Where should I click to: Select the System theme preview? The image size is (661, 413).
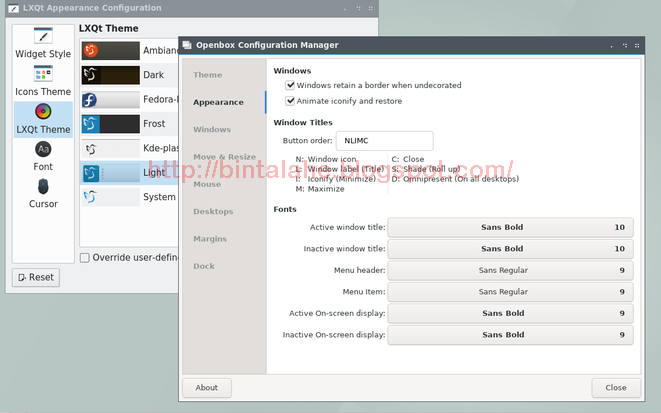[110, 197]
